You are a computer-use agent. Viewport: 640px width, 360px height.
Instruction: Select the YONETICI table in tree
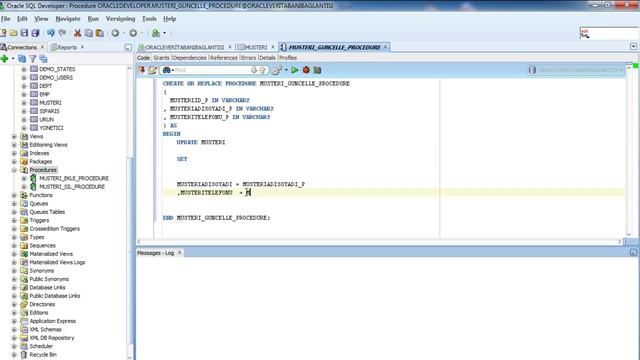pyautogui.click(x=51, y=128)
